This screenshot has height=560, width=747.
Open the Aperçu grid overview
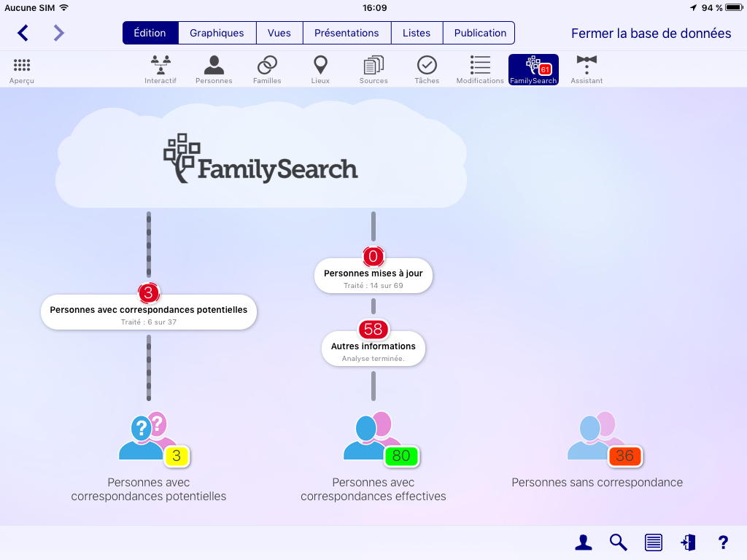click(x=21, y=69)
